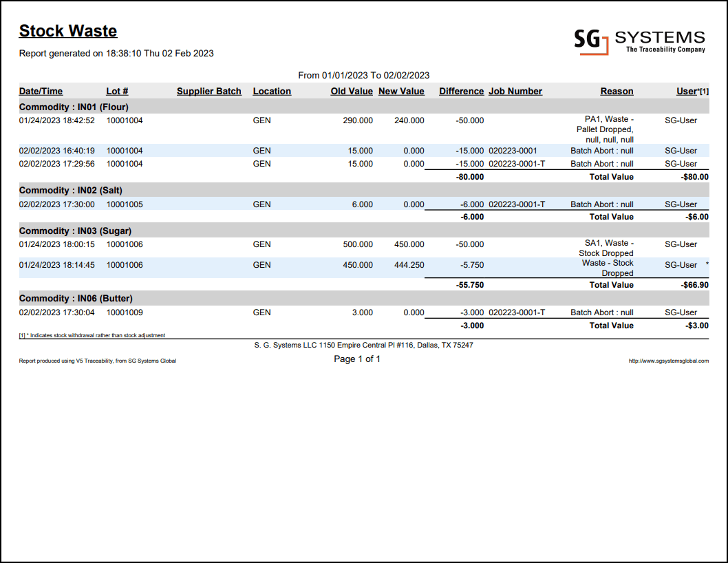Screen dimensions: 728x563
Task: Sort records by New Value column
Action: pyautogui.click(x=401, y=91)
